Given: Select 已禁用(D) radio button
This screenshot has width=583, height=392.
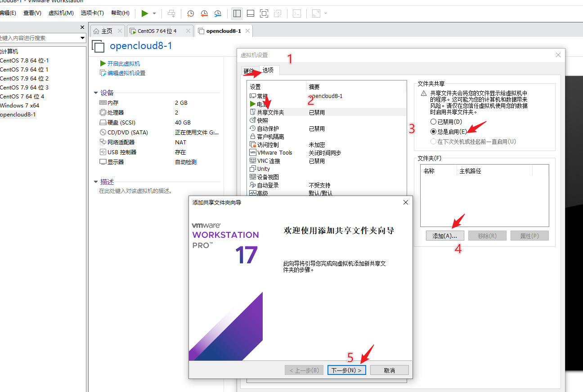Looking at the screenshot, I should [433, 122].
